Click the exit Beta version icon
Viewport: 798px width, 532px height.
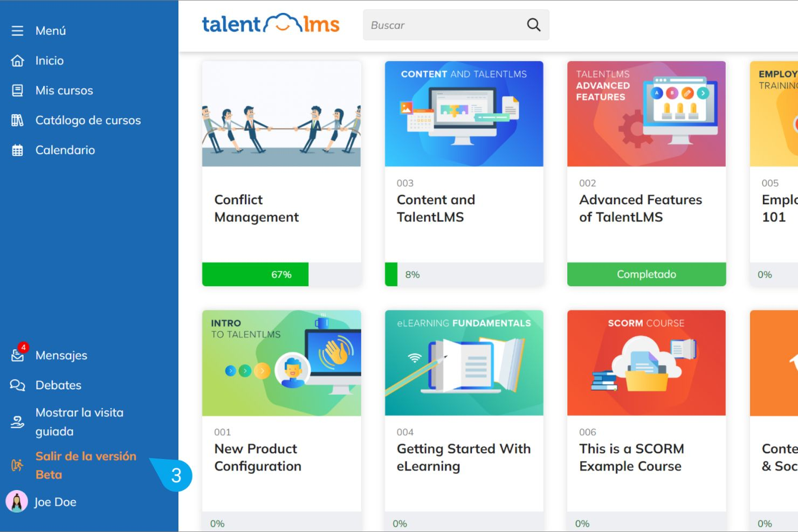point(17,465)
